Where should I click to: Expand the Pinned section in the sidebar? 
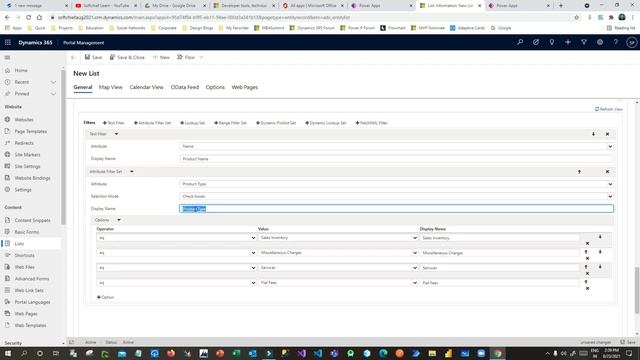tap(53, 94)
